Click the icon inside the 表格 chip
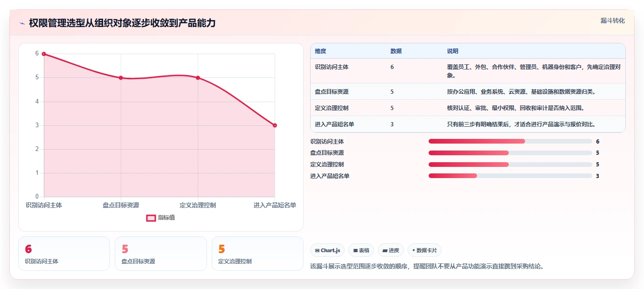 (x=355, y=251)
